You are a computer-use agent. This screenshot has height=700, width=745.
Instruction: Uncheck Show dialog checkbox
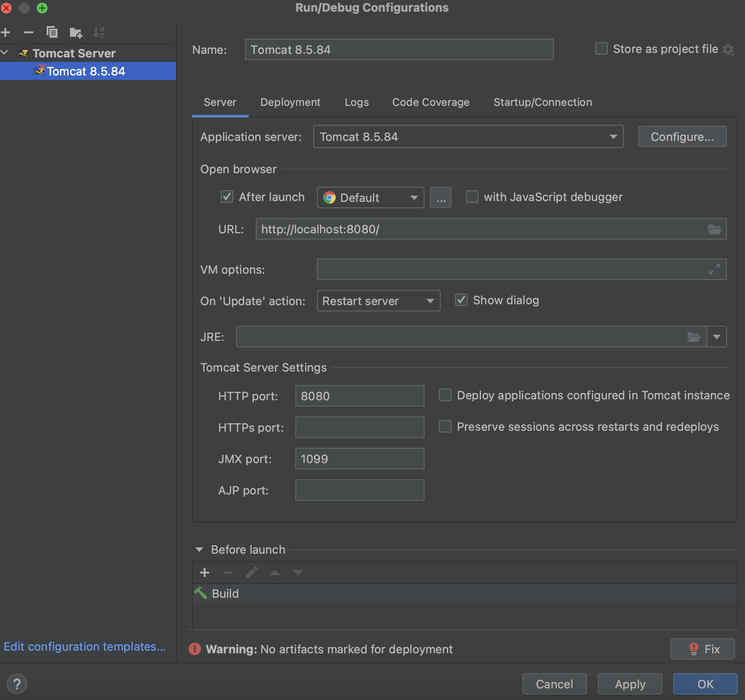click(x=461, y=300)
